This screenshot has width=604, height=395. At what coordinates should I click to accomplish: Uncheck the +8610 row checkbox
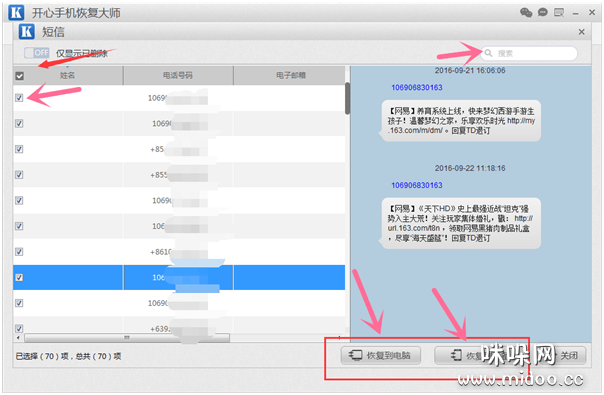pyautogui.click(x=19, y=252)
